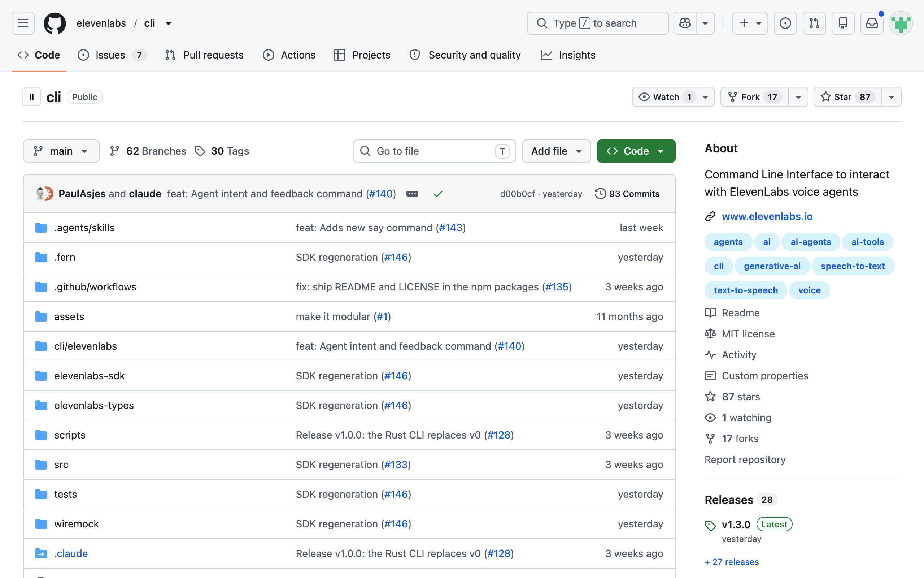Visit the www.elevenlabs.io link
This screenshot has width=924, height=578.
tap(767, 216)
